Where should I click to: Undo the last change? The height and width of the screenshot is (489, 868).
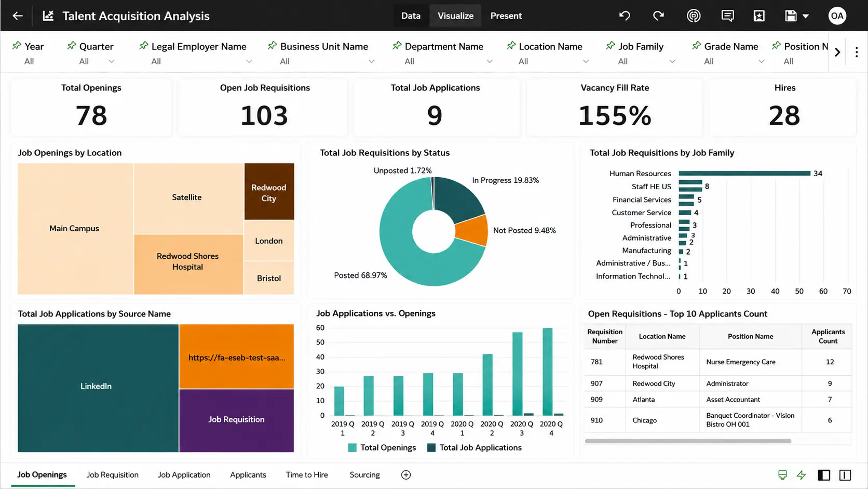[x=625, y=16]
